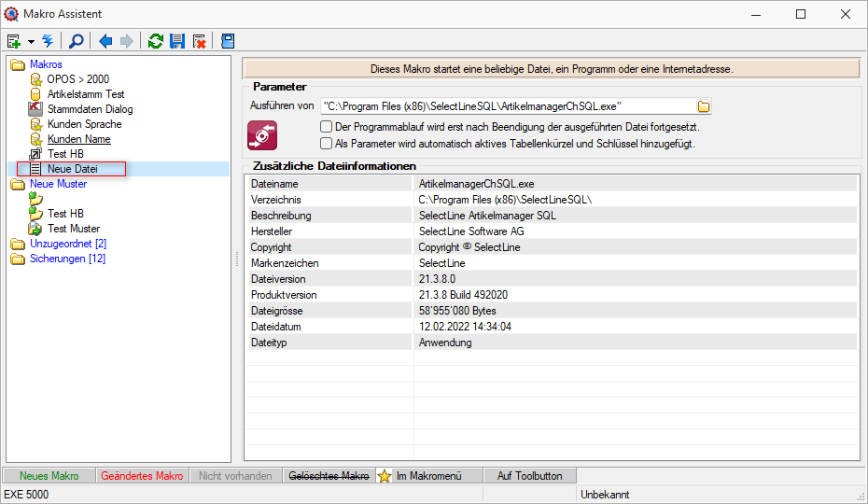Click the OPOS > 2000 macro icon
Screen dimensions: 868x504
click(x=36, y=79)
